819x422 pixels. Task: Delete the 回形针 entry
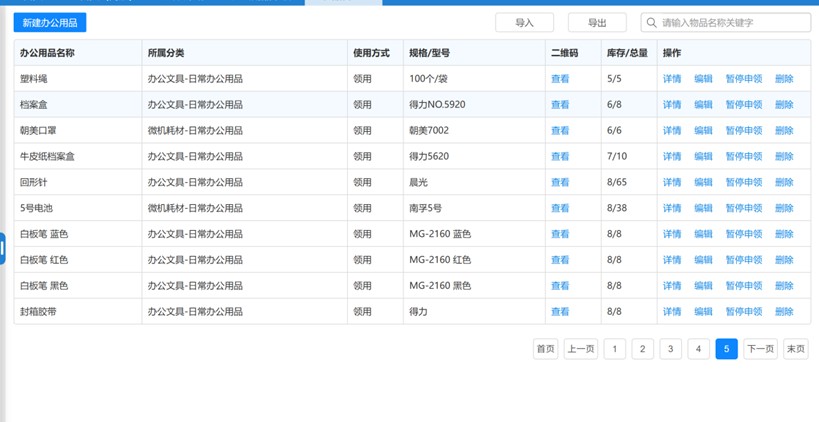(784, 183)
